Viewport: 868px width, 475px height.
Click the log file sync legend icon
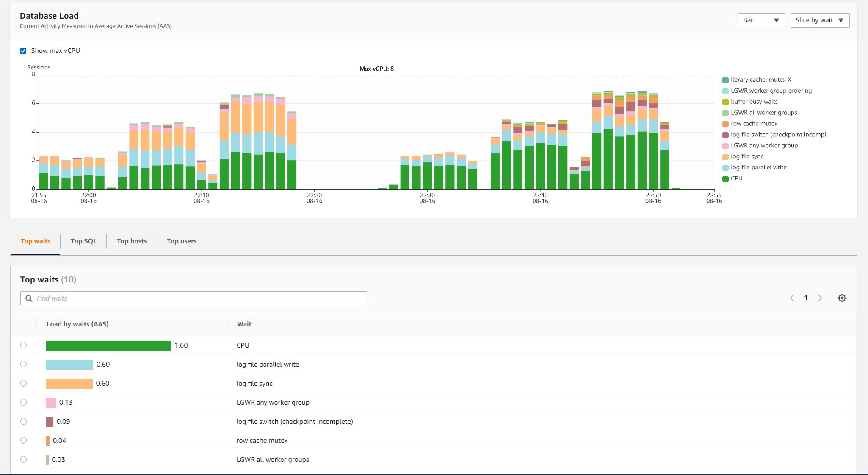[x=725, y=157]
